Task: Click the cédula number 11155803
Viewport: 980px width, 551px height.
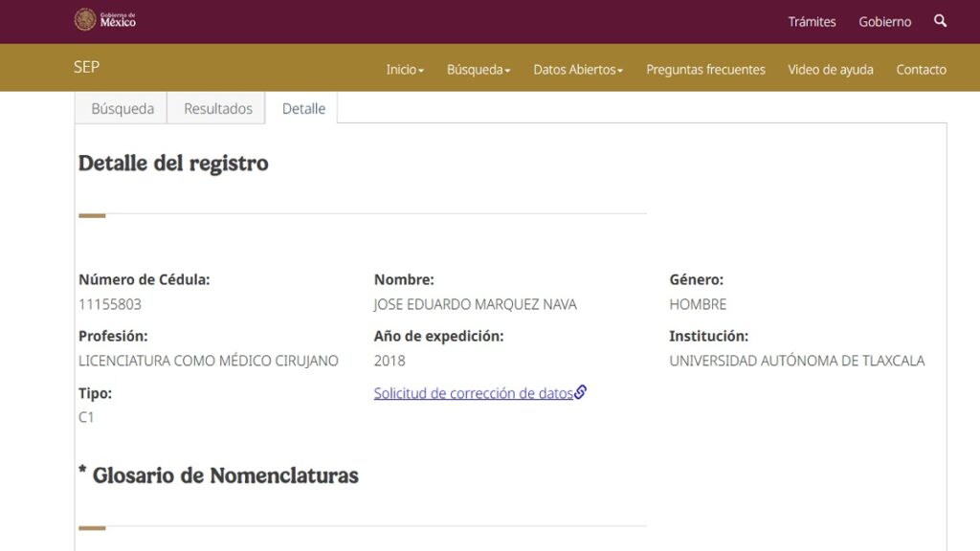Action: (110, 305)
